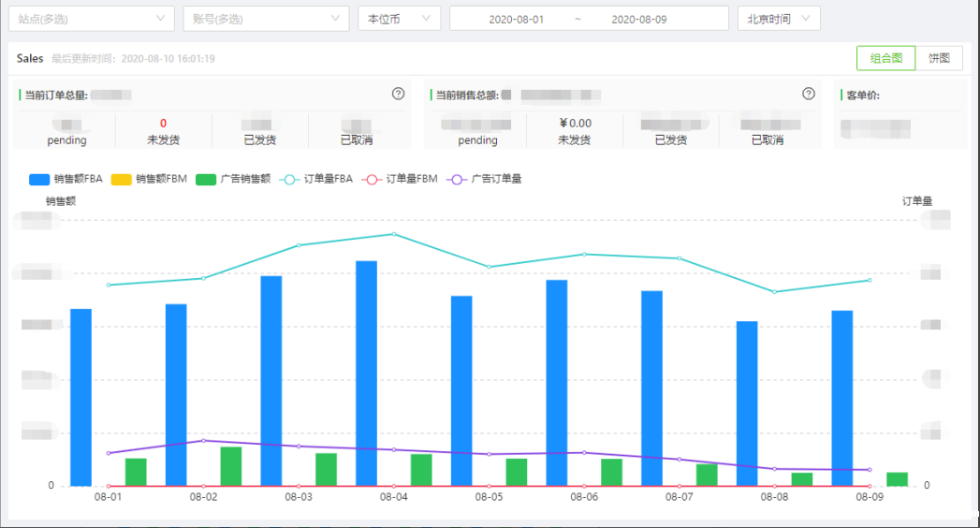Switch to 饼图 chart view

[x=939, y=58]
